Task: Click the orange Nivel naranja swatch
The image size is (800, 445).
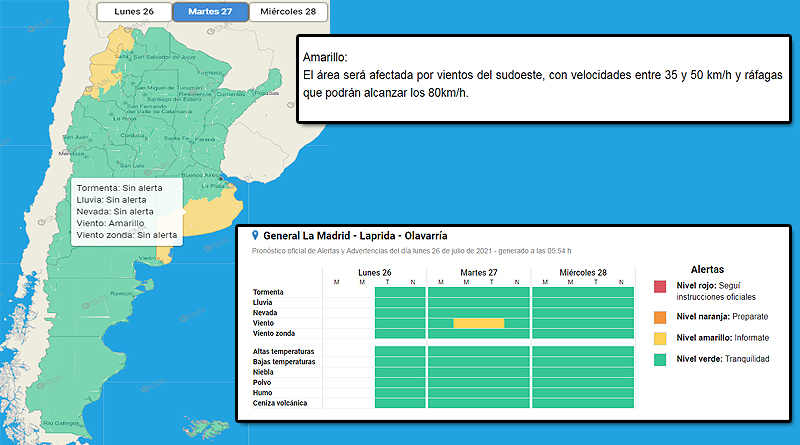Action: pyautogui.click(x=659, y=314)
